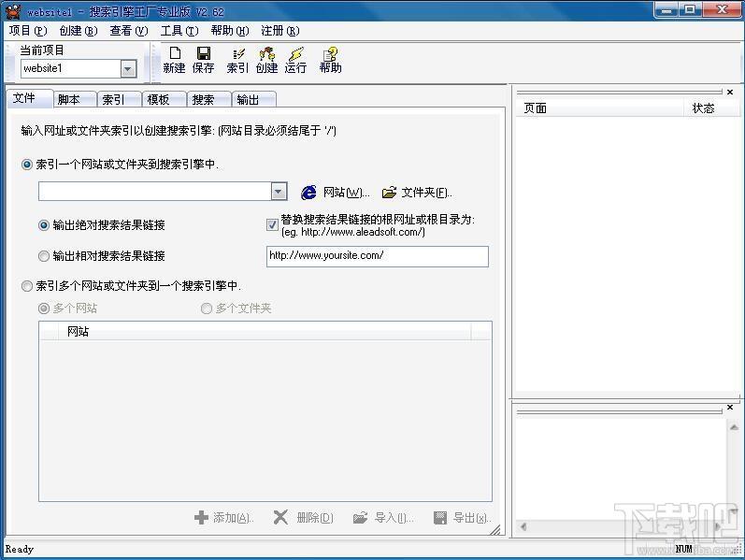The width and height of the screenshot is (745, 560).
Task: Click the 运行 (Run) toolbar icon
Action: click(295, 60)
